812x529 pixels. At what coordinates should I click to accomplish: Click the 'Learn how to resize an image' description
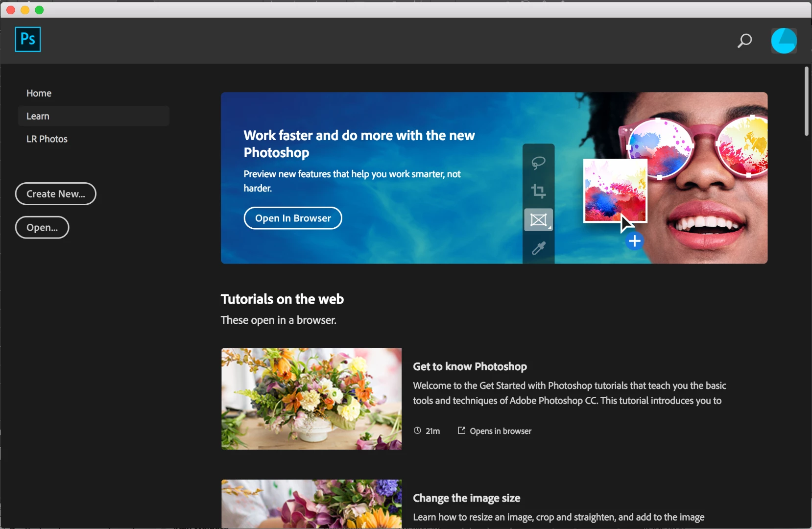coord(558,517)
